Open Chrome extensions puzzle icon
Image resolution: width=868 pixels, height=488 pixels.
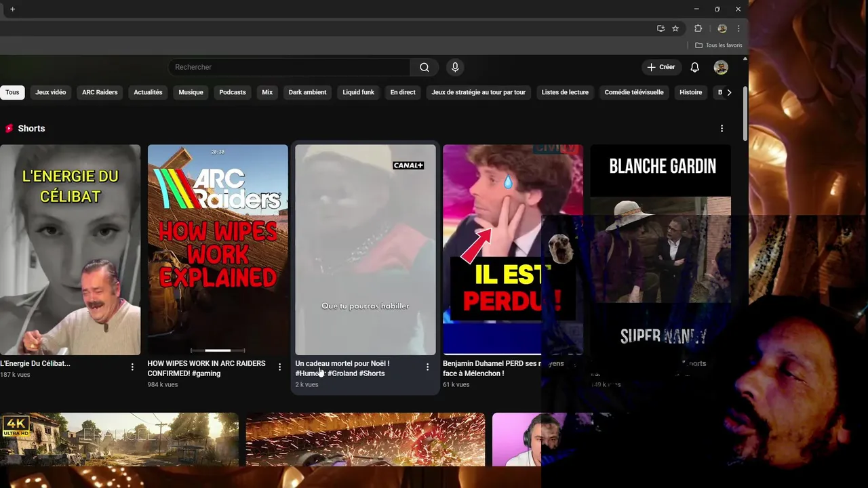click(698, 28)
